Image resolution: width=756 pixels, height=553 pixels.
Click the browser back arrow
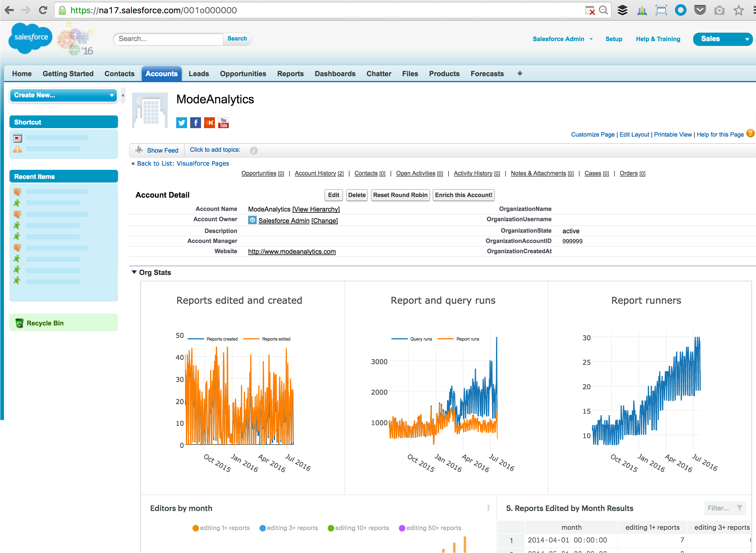[10, 10]
